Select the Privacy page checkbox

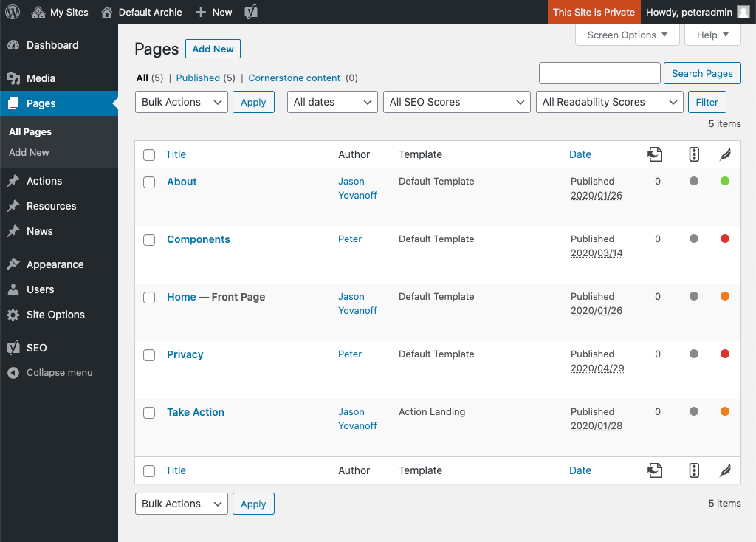pos(149,355)
